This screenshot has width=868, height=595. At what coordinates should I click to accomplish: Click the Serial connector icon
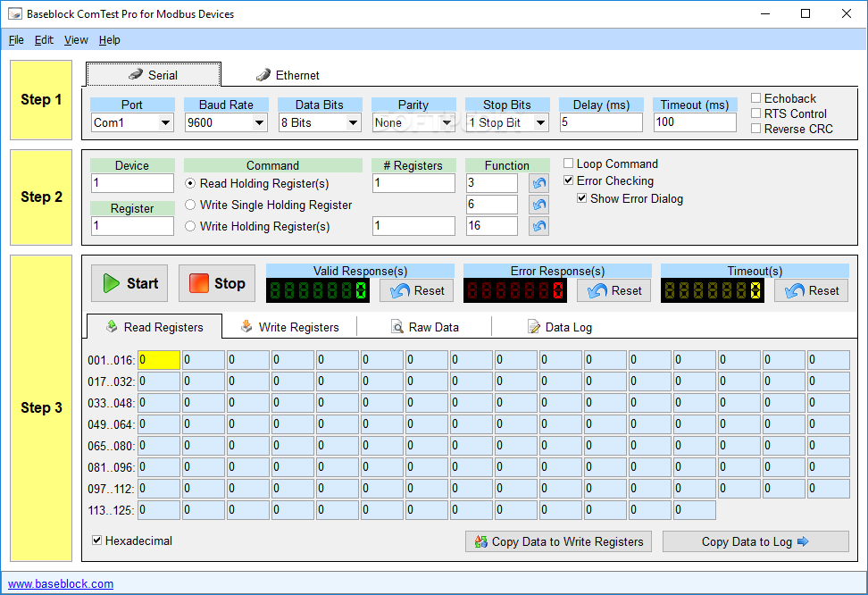[x=136, y=74]
